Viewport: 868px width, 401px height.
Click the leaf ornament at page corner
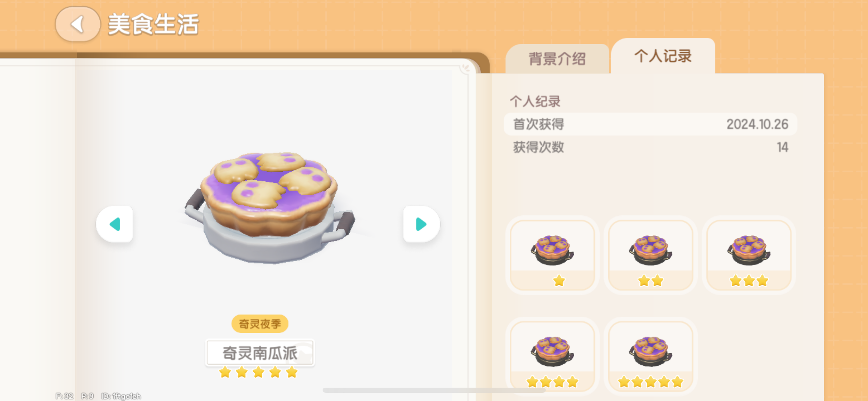click(466, 68)
